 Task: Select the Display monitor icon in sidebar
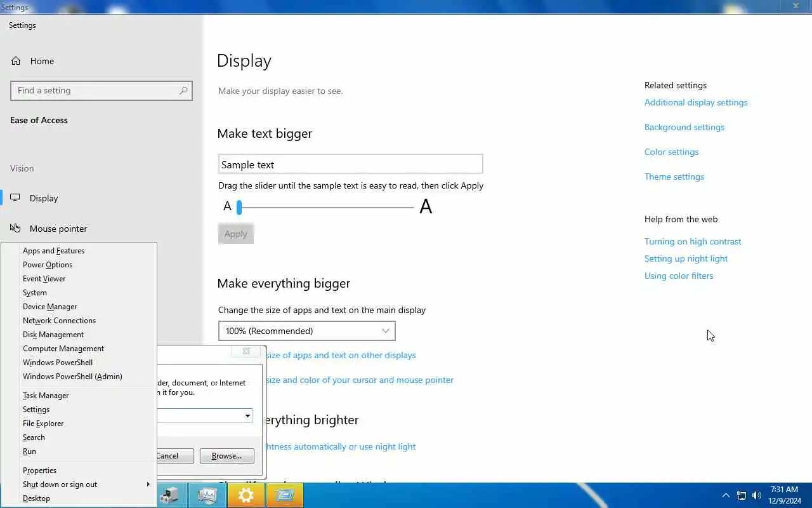pos(15,198)
